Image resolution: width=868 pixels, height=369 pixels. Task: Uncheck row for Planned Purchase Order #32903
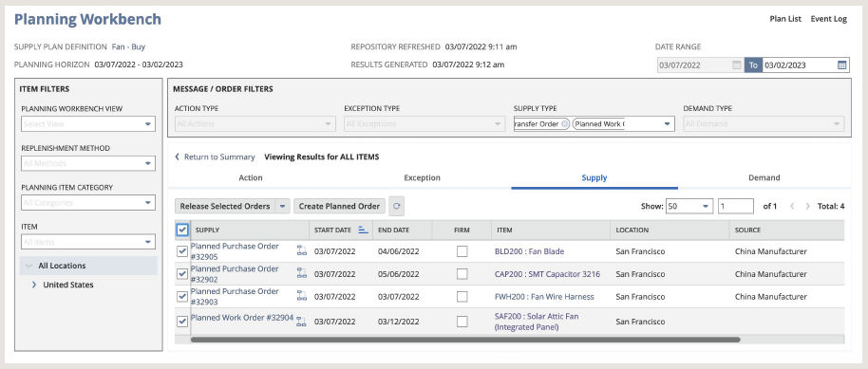(x=182, y=297)
